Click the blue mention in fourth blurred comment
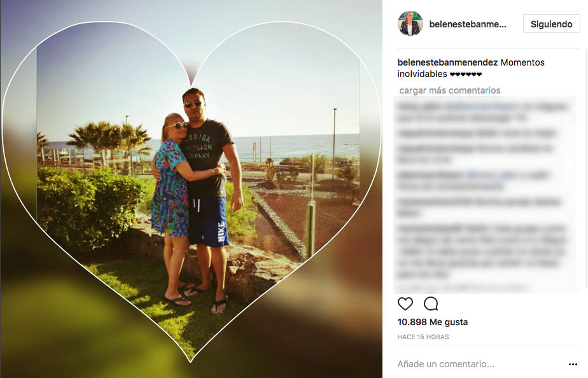Image resolution: width=588 pixels, height=378 pixels. [493, 175]
